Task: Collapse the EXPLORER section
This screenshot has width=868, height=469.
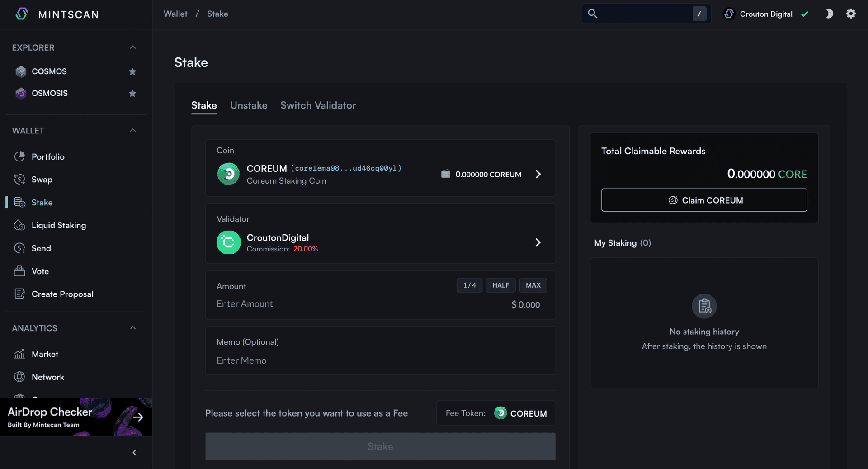Action: pyautogui.click(x=133, y=47)
